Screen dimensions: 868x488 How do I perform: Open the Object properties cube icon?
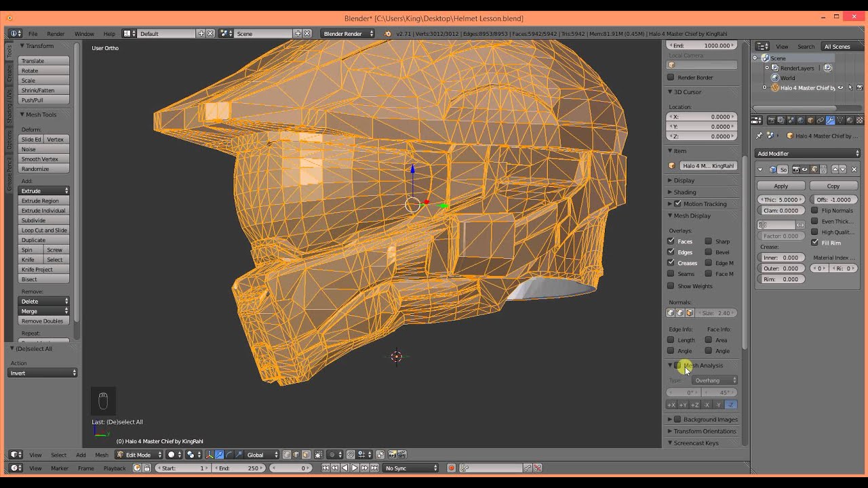810,120
